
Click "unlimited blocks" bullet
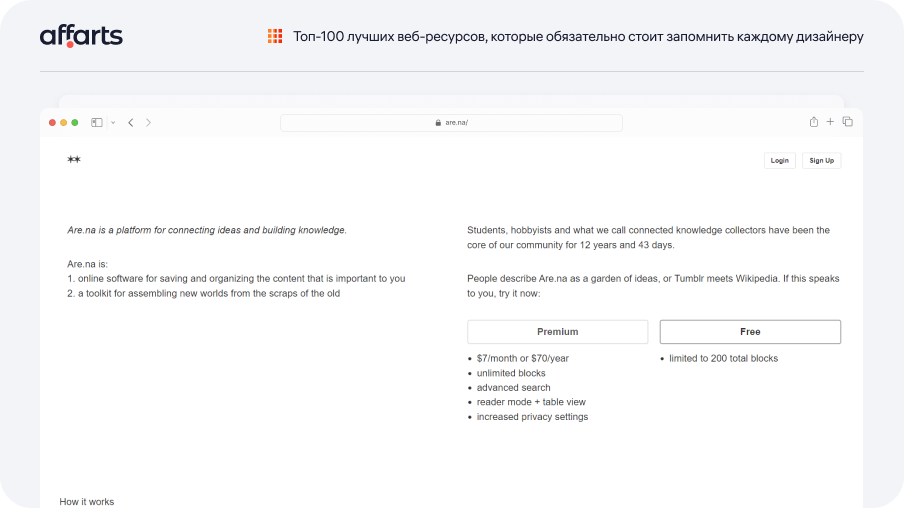coord(511,373)
